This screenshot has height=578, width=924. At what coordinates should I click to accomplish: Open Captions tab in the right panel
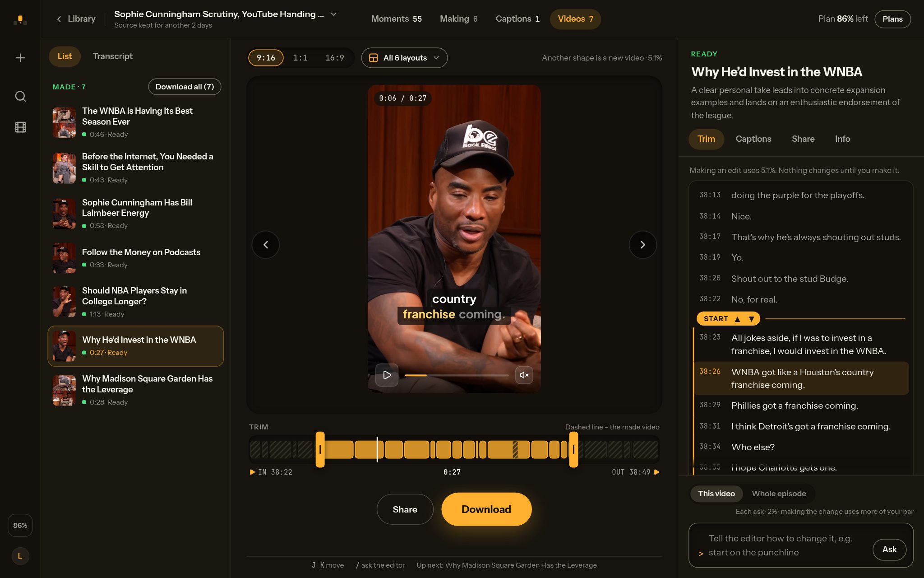(x=753, y=139)
